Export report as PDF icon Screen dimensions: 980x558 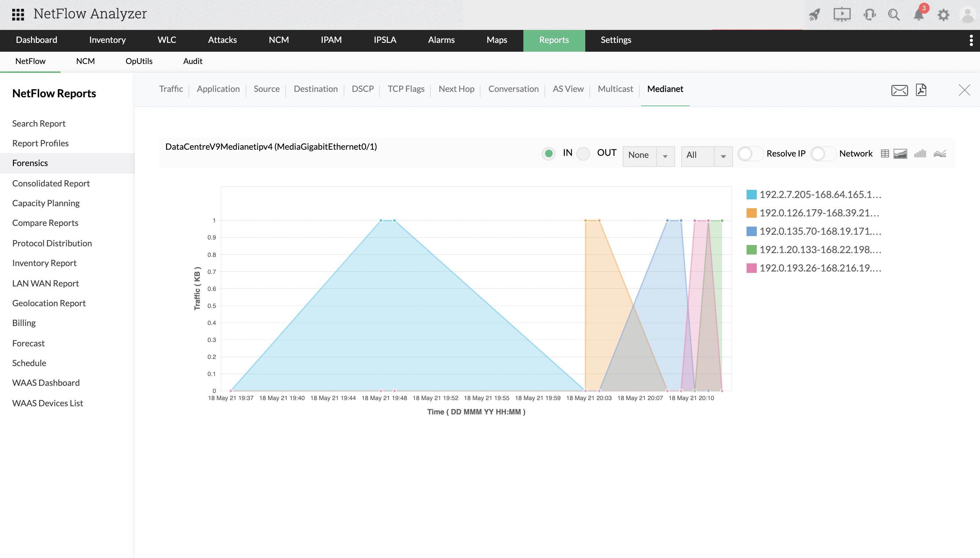click(x=921, y=90)
